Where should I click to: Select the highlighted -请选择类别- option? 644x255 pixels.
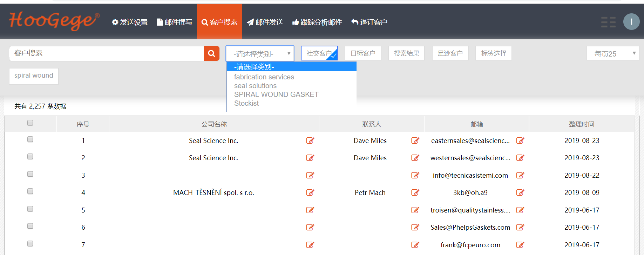291,67
